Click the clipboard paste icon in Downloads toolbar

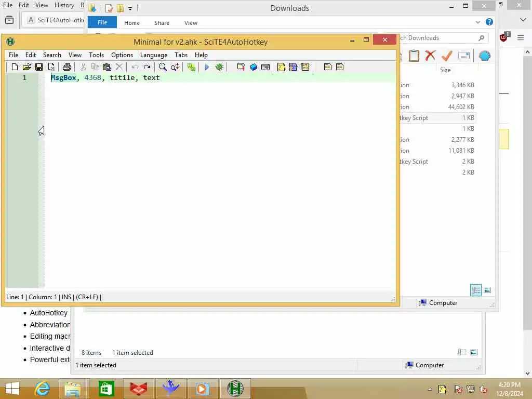(414, 56)
